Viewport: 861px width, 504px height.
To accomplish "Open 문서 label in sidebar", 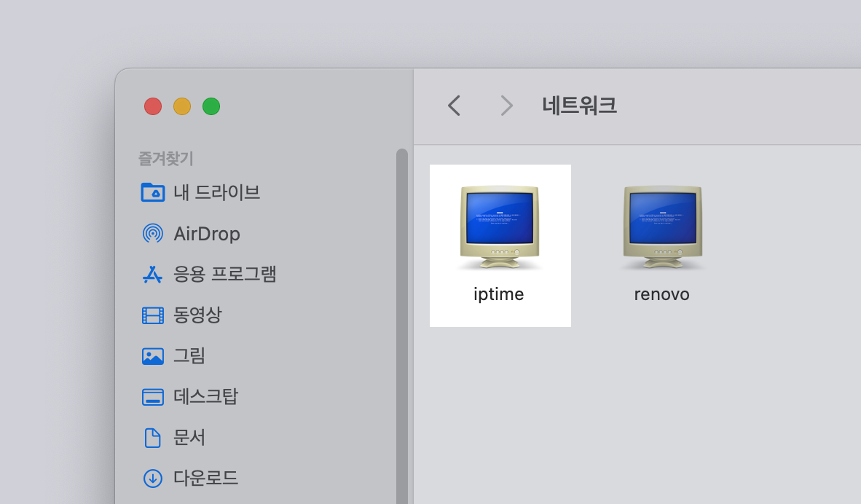I will 189,438.
